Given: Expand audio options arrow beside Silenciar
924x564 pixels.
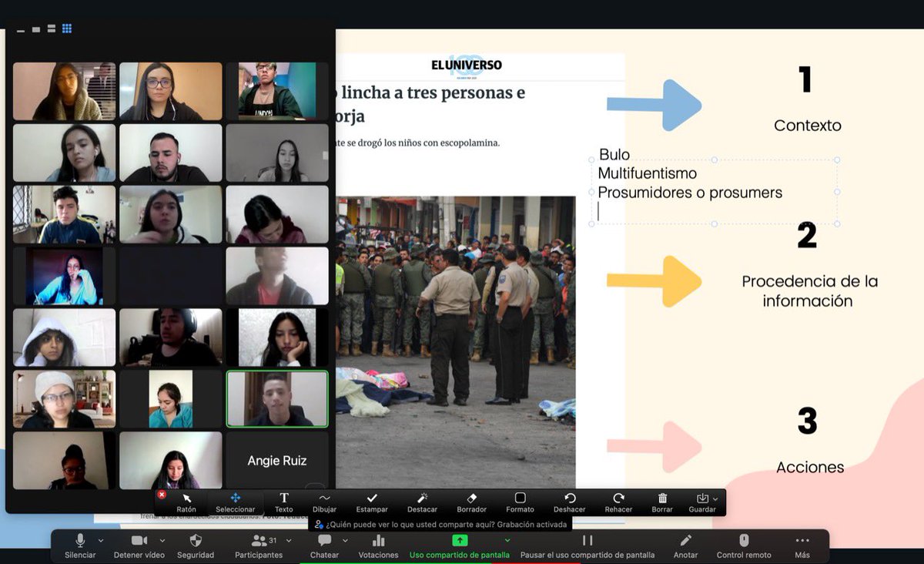Looking at the screenshot, I should coord(101,541).
